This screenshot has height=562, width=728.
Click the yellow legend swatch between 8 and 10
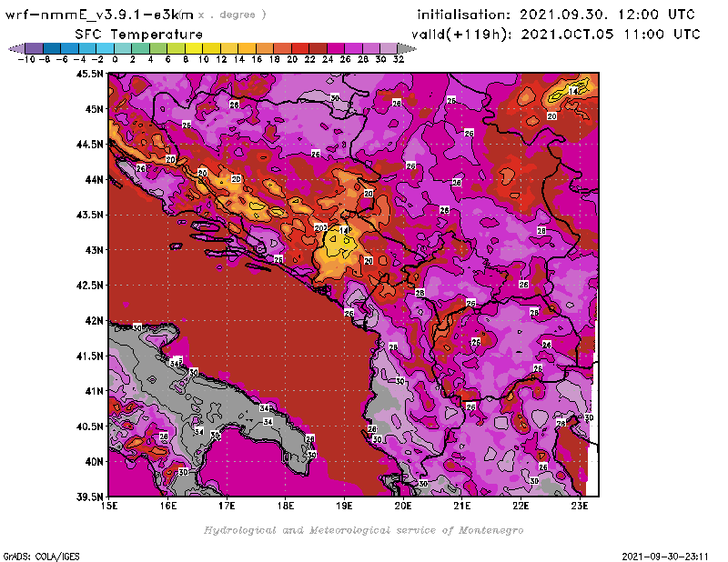pos(194,48)
